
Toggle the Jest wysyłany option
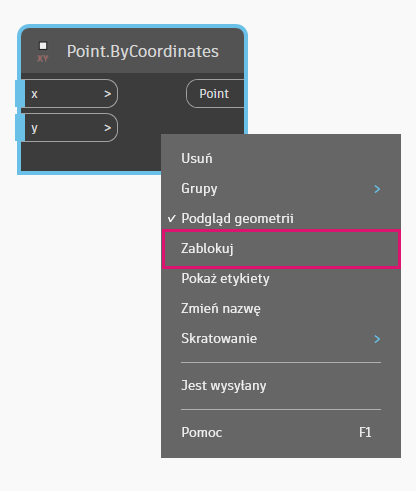(281, 386)
